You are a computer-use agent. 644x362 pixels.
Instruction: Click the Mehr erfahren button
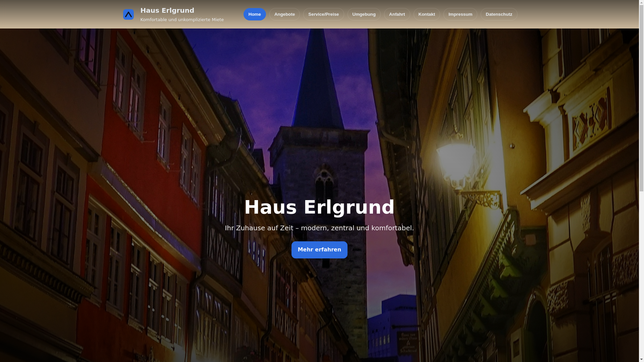(x=319, y=250)
